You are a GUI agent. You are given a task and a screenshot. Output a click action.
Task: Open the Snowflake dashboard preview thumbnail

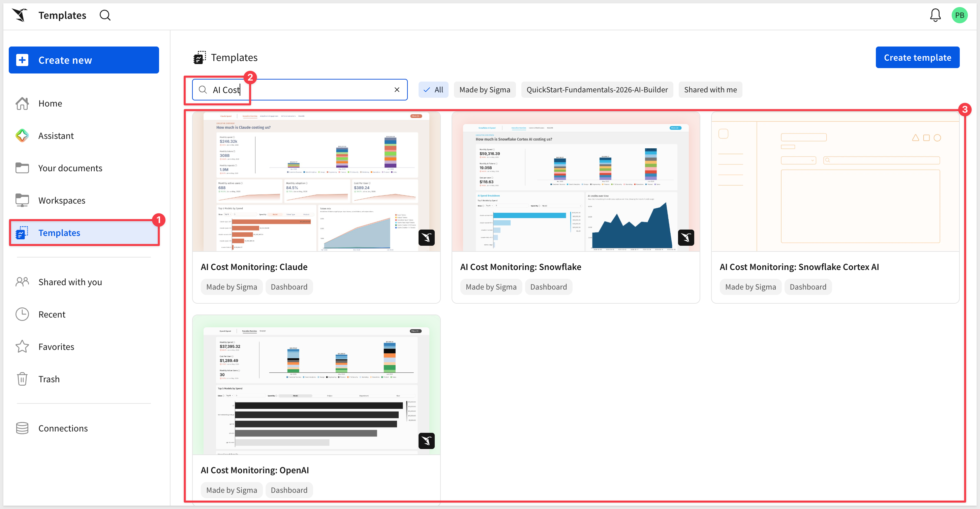(576, 181)
